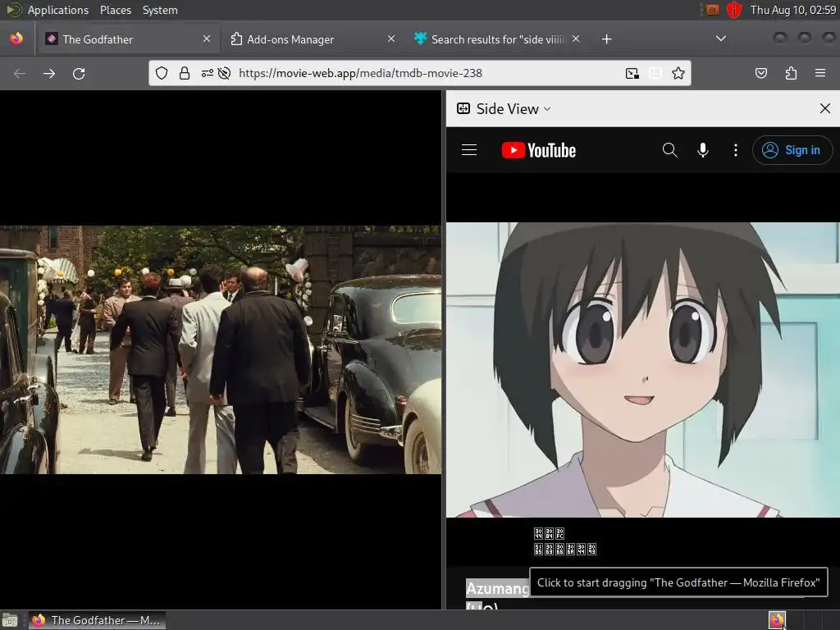Viewport: 840px width, 630px height.
Task: Switch to The Godfather tab
Action: [x=127, y=39]
